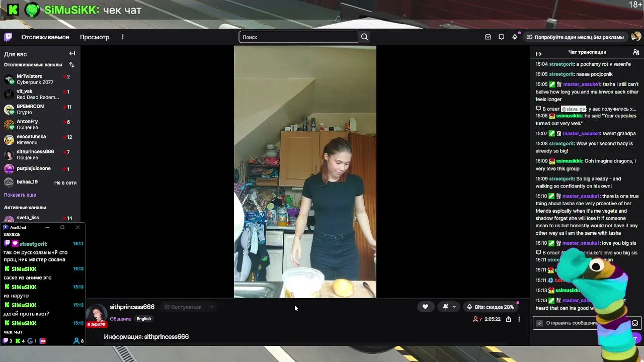Open vit_vsk channel in sidebar
The height and width of the screenshot is (362, 644).
click(40, 94)
